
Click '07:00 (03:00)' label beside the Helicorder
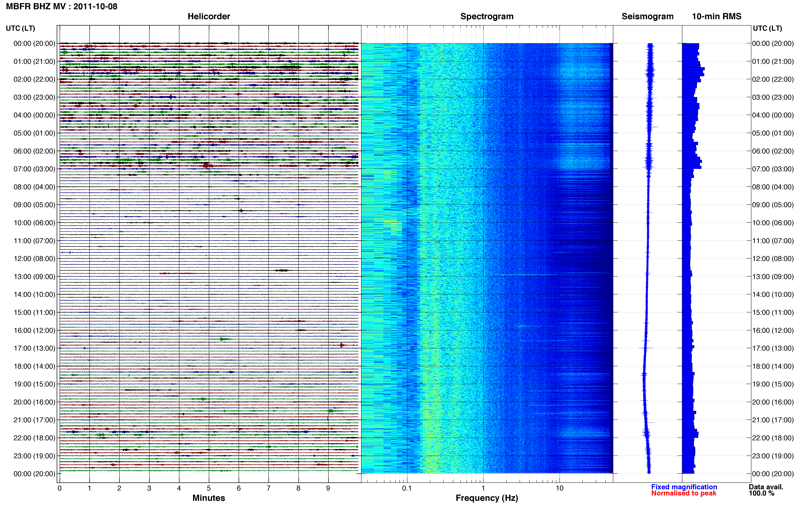35,169
